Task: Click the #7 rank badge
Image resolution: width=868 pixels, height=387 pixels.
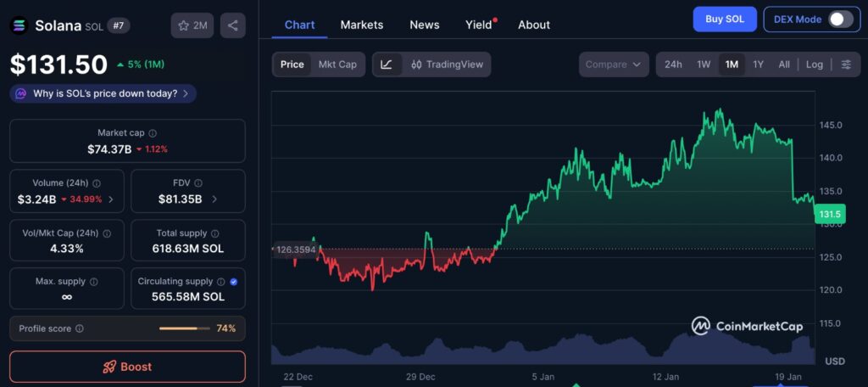Action: 118,25
